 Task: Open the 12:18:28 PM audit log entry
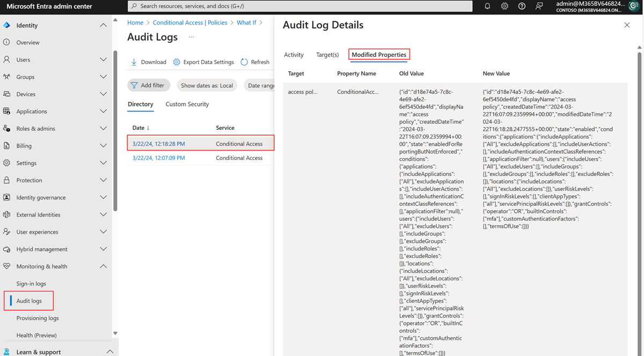158,144
